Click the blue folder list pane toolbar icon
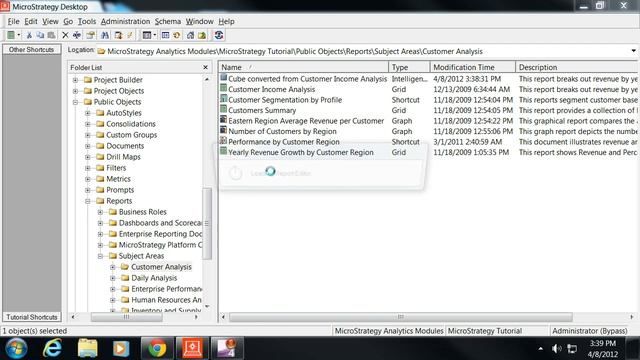This screenshot has height=360, width=640. click(x=165, y=35)
